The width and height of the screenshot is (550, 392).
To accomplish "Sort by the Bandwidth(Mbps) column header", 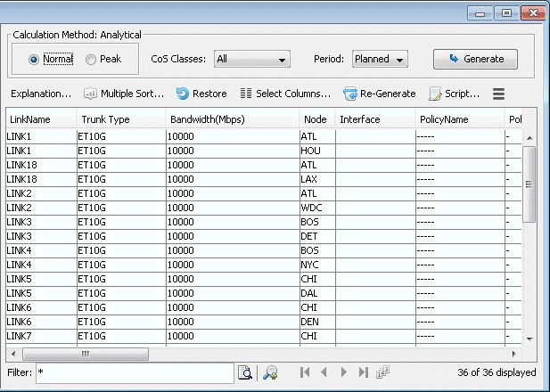I will tap(206, 119).
